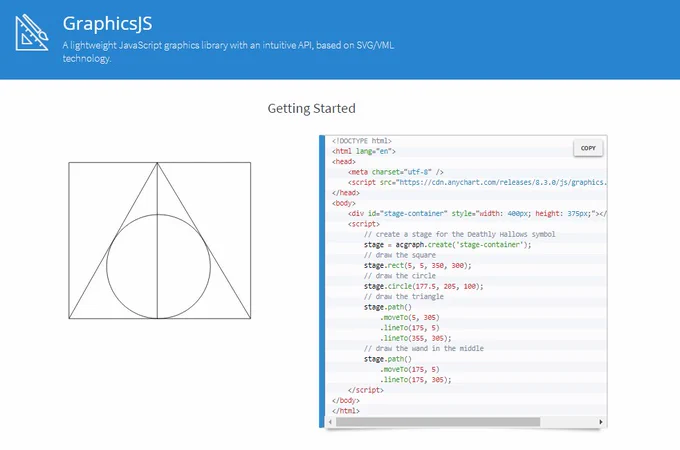
Task: Click the '// draw the circle' comment
Action: 400,276
